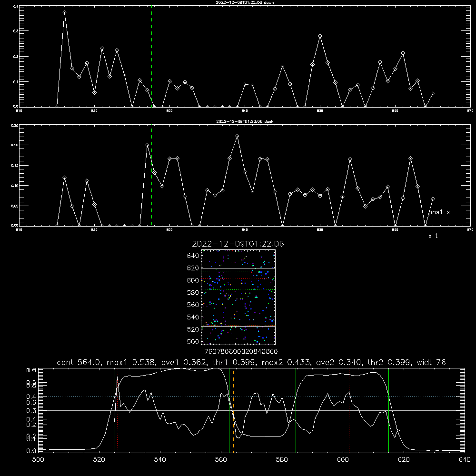The height and width of the screenshot is (476, 476).
Task: Click the lower white horizontal line in the scatter image
Action: click(x=238, y=326)
